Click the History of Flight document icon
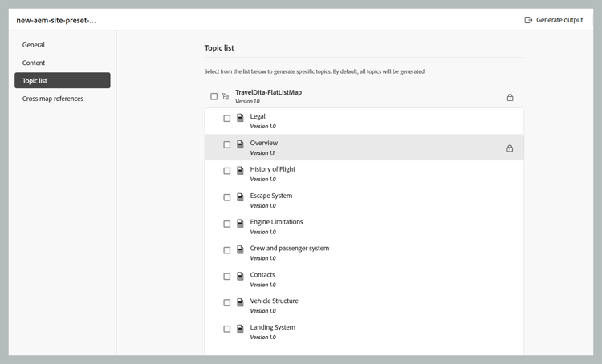 (240, 171)
